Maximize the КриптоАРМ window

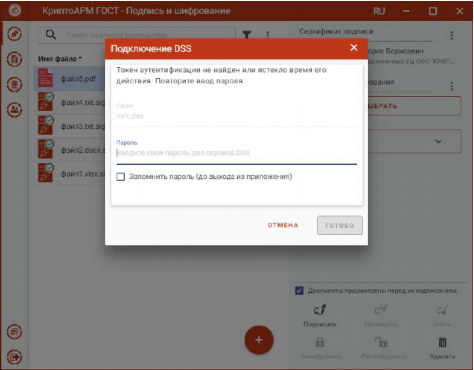tap(433, 11)
